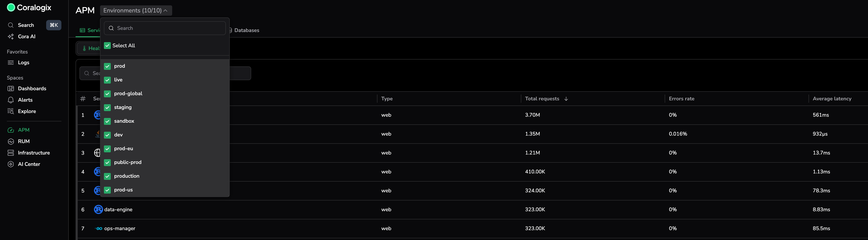Click the sidebar Search button
The image size is (868, 240).
26,25
